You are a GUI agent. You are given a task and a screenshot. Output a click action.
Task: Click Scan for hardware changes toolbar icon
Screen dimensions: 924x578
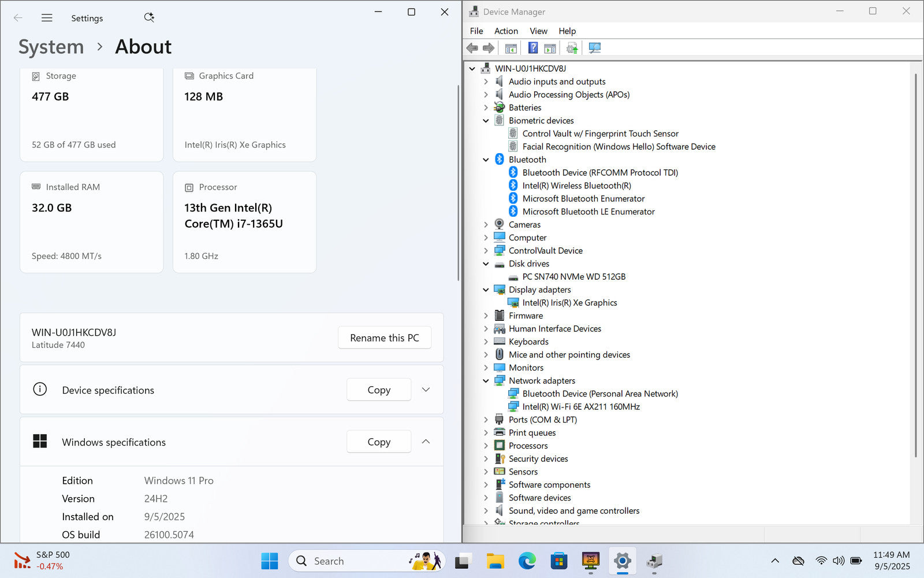[x=594, y=48]
